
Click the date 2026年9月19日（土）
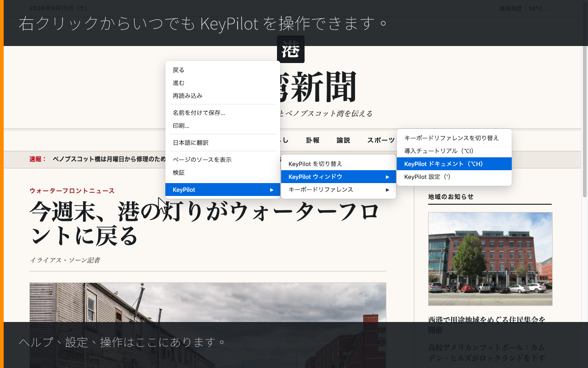coord(58,8)
